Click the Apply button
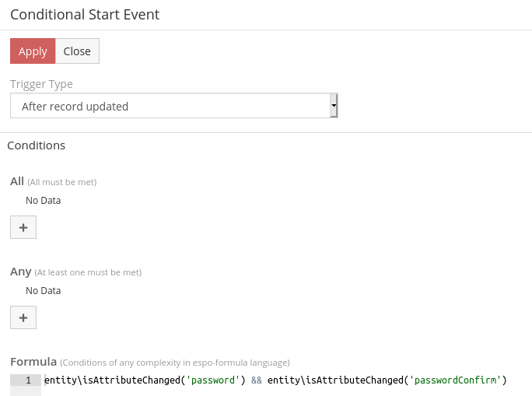532x396 pixels. [33, 51]
